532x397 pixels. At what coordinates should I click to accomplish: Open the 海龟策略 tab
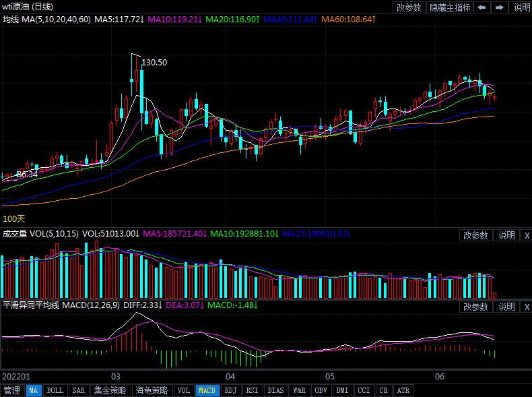coord(152,390)
